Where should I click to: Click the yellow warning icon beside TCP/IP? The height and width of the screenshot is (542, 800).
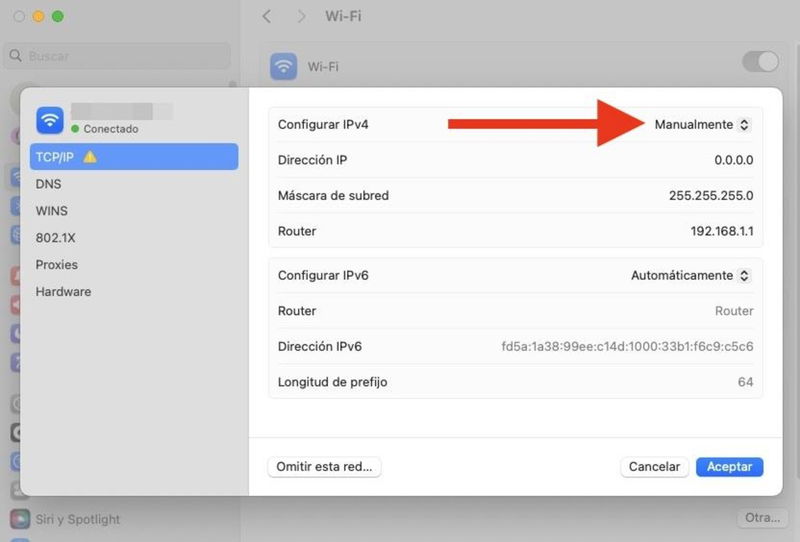click(90, 157)
